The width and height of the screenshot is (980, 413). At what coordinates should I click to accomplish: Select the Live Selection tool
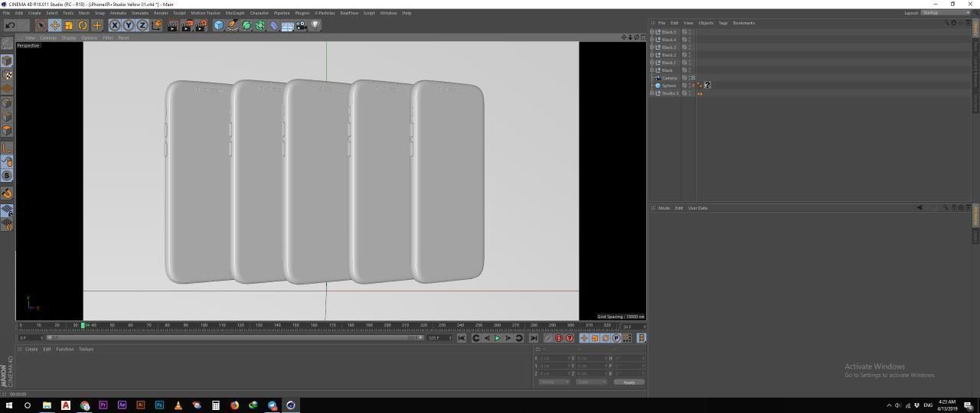coord(41,25)
